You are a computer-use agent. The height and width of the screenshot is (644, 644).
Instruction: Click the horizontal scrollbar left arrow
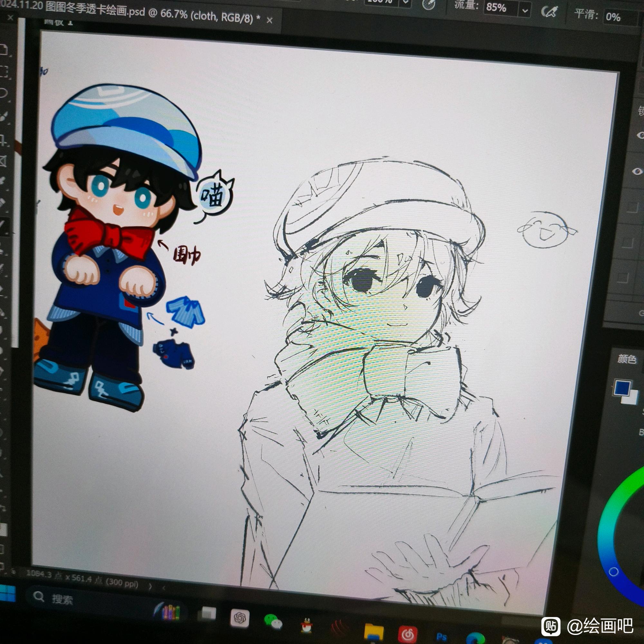coord(164,588)
